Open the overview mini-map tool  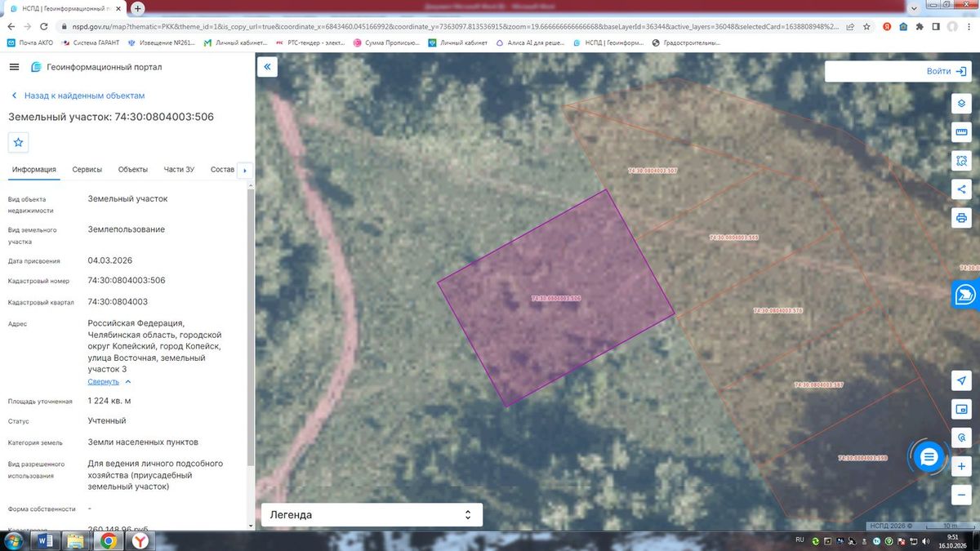[961, 409]
